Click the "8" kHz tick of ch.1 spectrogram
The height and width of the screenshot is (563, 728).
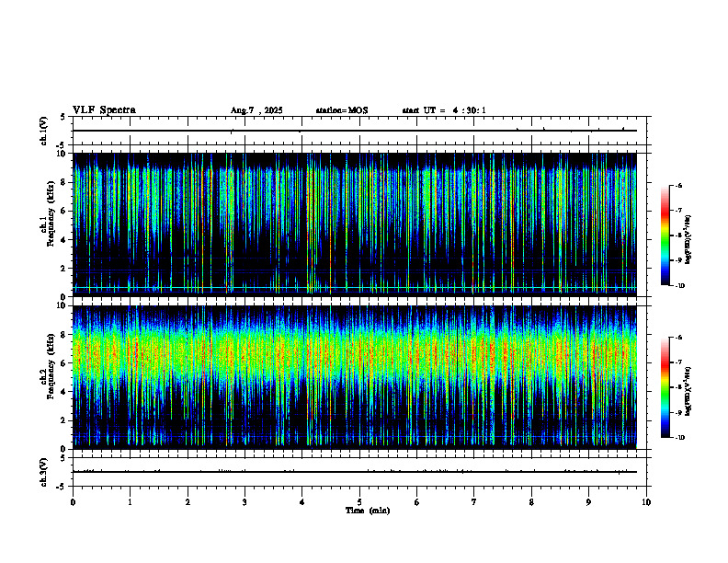click(64, 182)
